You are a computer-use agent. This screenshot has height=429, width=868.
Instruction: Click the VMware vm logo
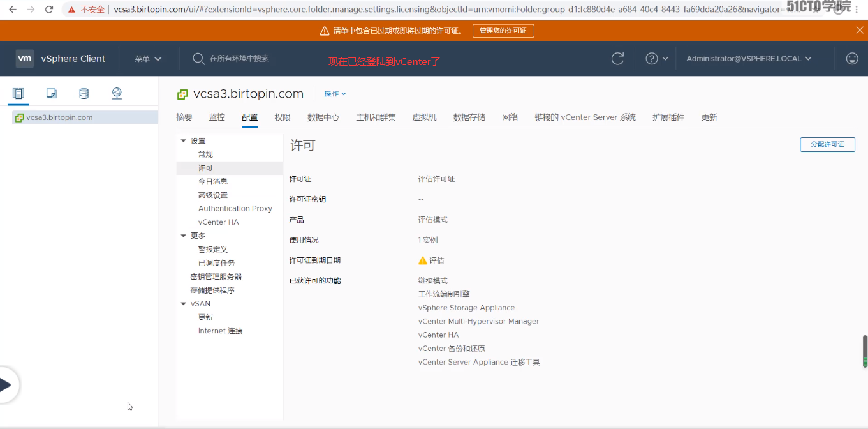25,58
